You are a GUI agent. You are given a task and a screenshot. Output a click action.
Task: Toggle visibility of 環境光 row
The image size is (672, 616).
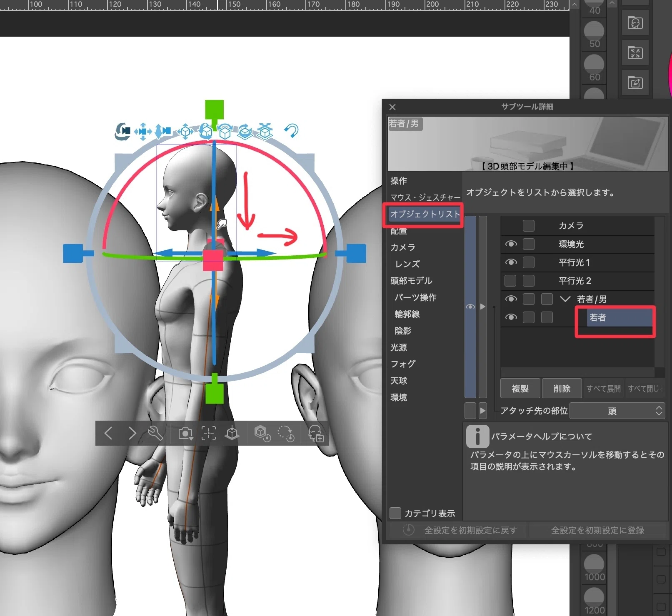511,244
